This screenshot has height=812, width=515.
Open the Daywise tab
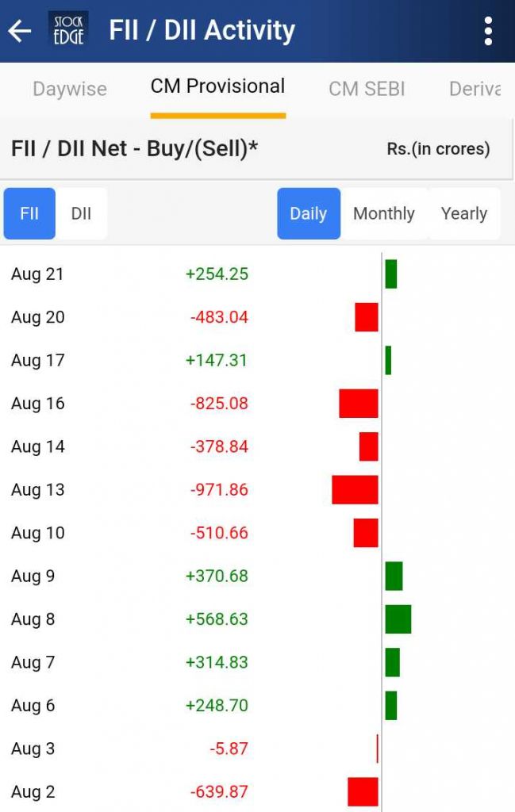pos(69,89)
